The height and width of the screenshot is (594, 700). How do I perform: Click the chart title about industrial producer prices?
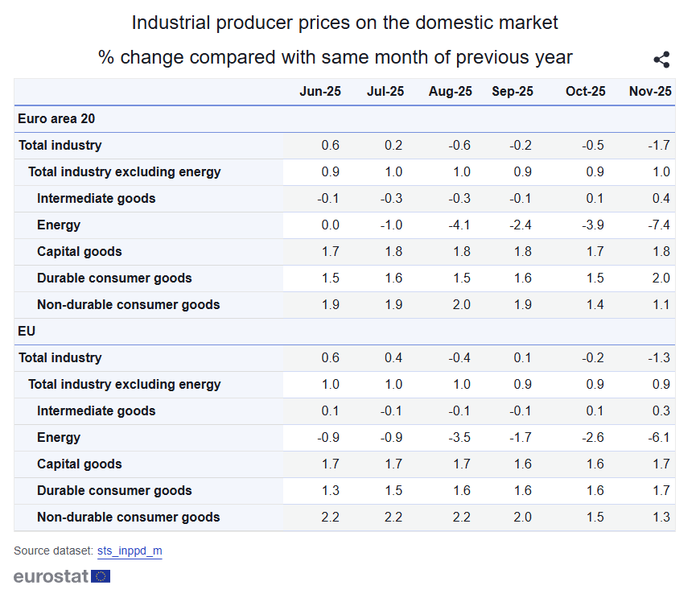point(344,23)
